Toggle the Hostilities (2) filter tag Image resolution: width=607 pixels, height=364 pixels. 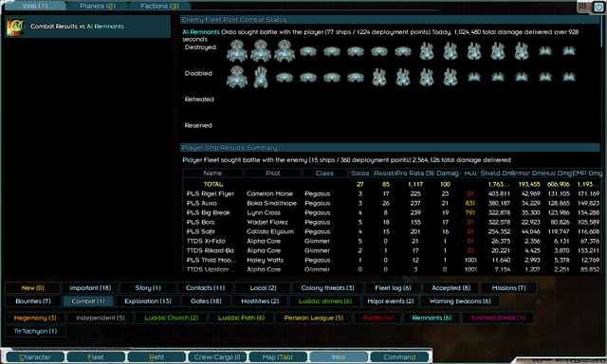click(x=260, y=300)
